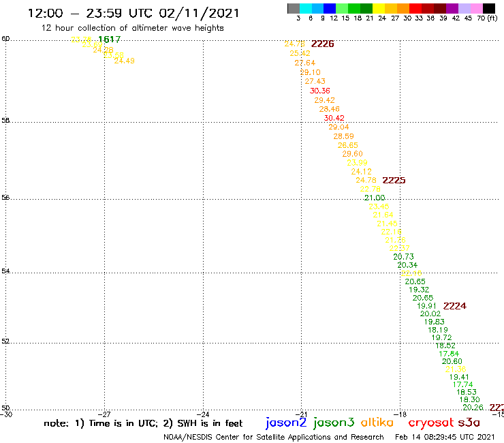Click the 21.00 wave height value
Viewport: 504px width, 443px height.
(375, 198)
